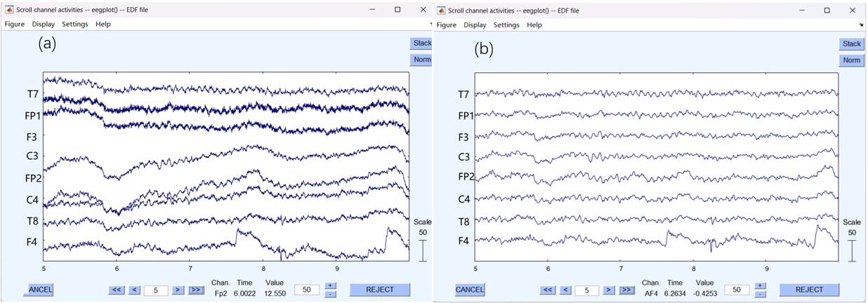Click F4 channel label in window (a)

point(32,242)
